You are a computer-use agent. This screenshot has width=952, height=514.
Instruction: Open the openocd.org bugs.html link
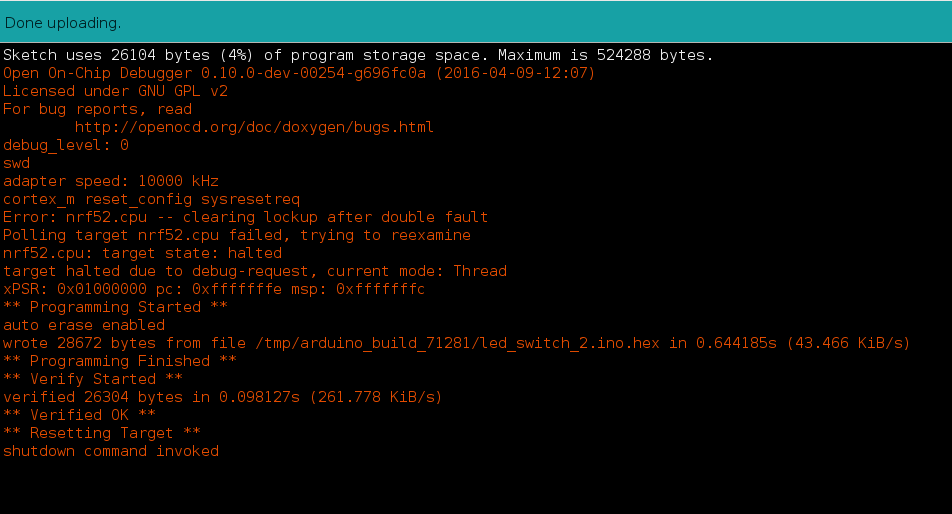254,127
